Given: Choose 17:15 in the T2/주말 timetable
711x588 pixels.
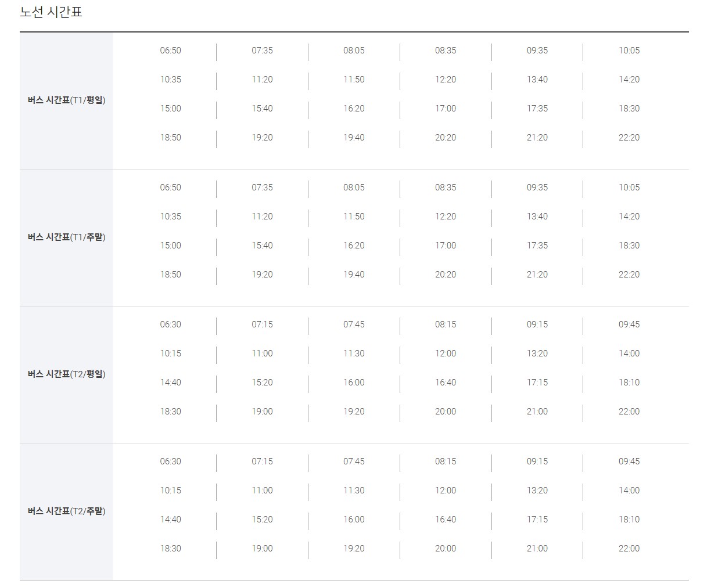Looking at the screenshot, I should point(537,520).
